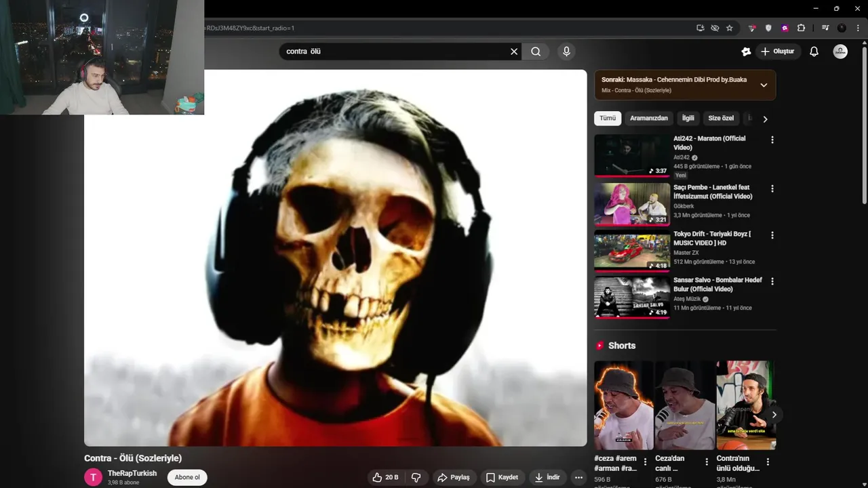
Task: Open options for Saçı Pembe - Lanetkel video
Action: click(x=772, y=188)
